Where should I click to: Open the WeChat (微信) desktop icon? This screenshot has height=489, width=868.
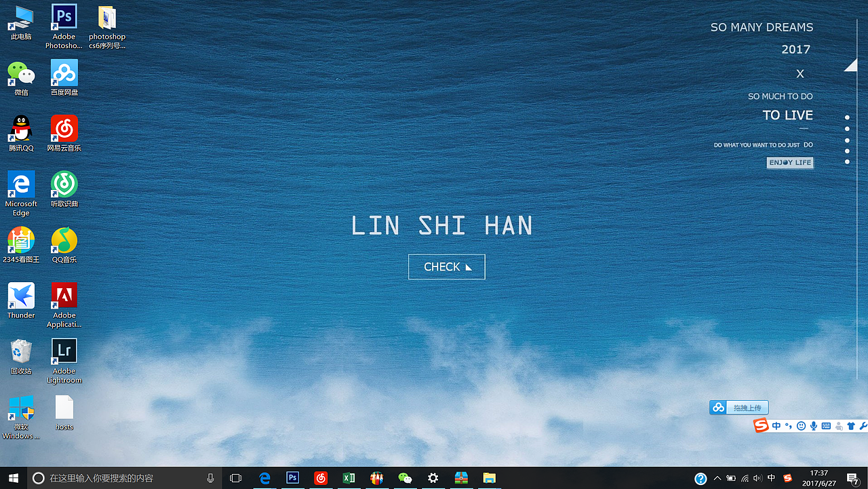tap(21, 73)
